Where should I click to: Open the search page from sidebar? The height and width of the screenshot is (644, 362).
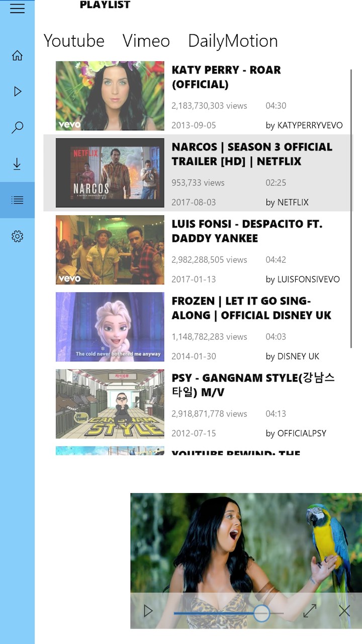click(x=17, y=128)
